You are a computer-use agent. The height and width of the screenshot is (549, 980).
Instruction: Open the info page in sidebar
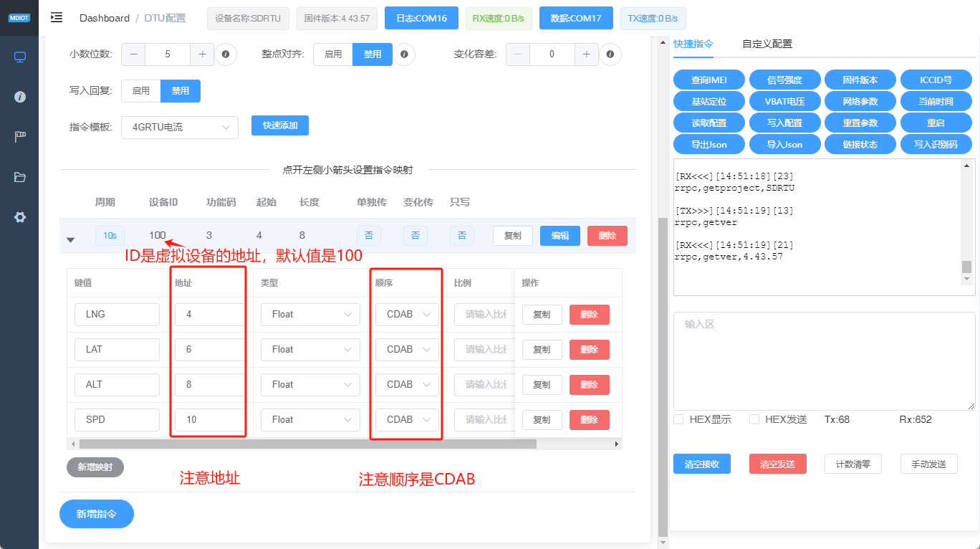click(20, 97)
